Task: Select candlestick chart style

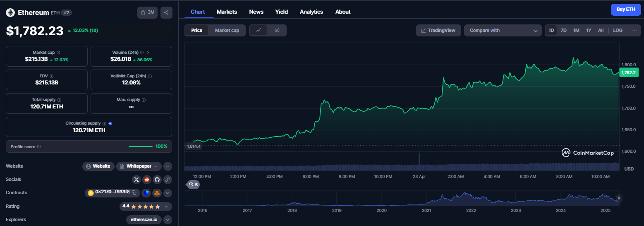Action: (x=277, y=30)
